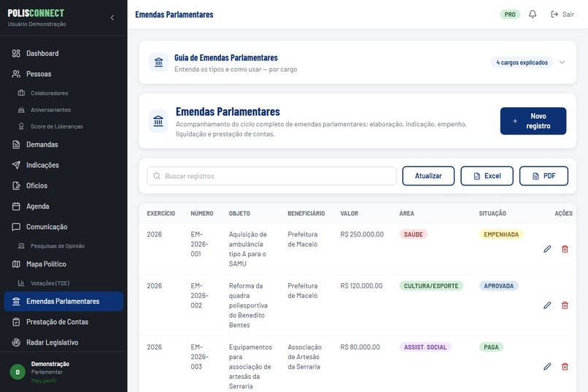Edit the EM-2026-001 record pencil icon
588x392 pixels.
(x=547, y=249)
